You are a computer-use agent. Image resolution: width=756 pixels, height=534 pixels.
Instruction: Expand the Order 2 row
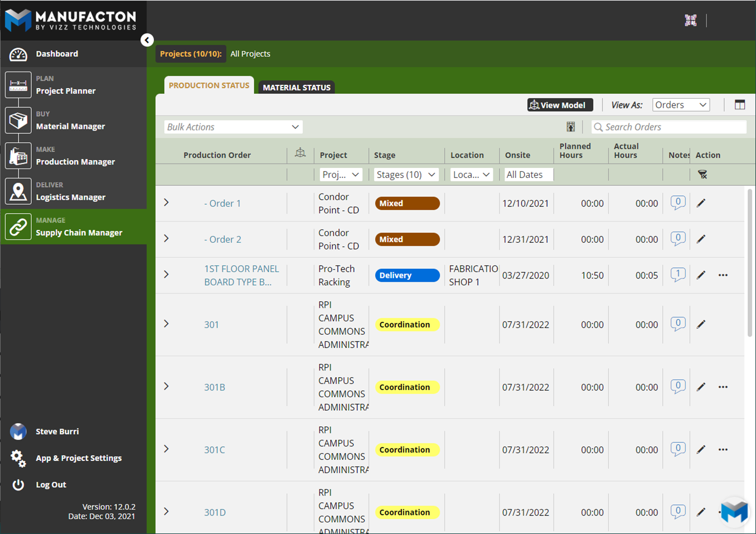tap(166, 239)
